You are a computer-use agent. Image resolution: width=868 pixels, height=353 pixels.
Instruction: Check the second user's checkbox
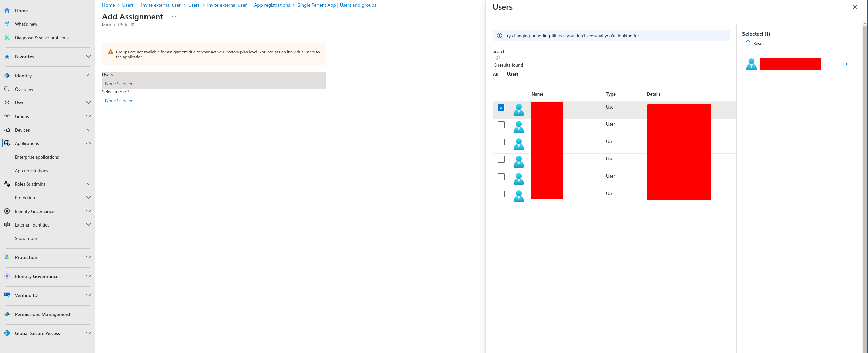click(x=501, y=125)
